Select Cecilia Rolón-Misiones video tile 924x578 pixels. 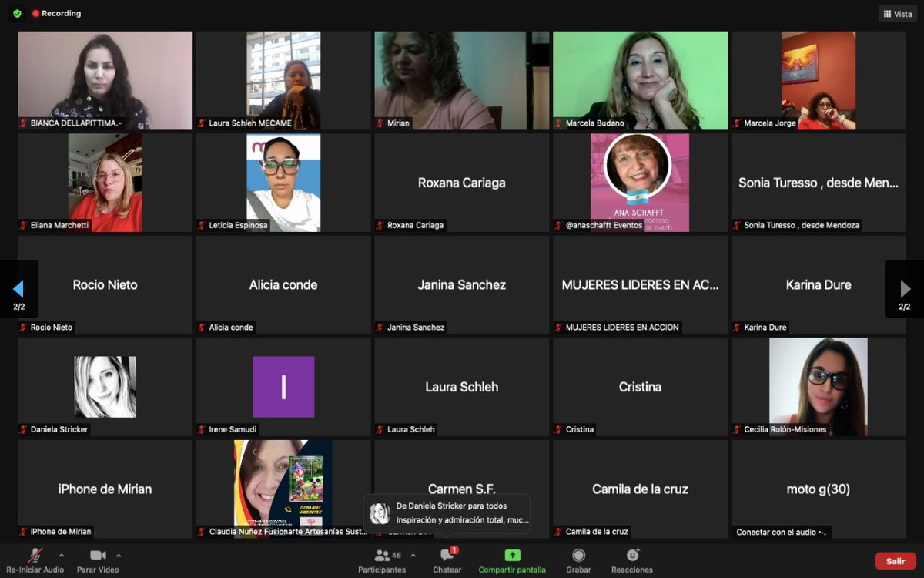pos(819,387)
